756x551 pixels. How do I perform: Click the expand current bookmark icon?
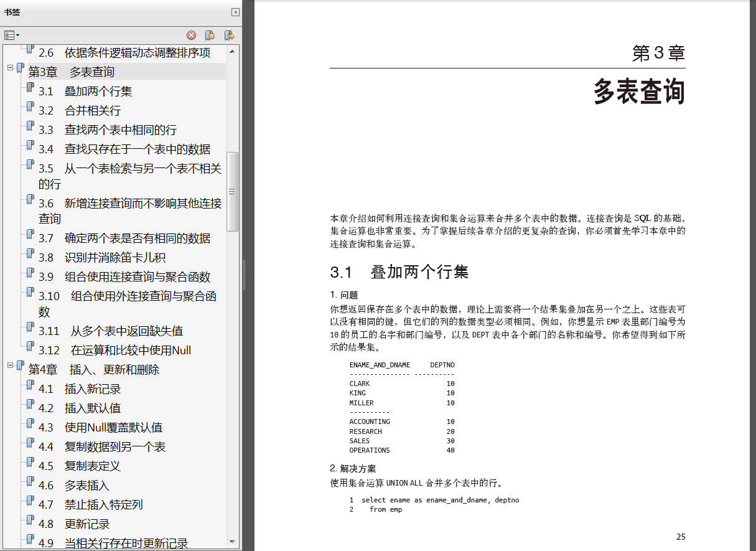point(230,35)
